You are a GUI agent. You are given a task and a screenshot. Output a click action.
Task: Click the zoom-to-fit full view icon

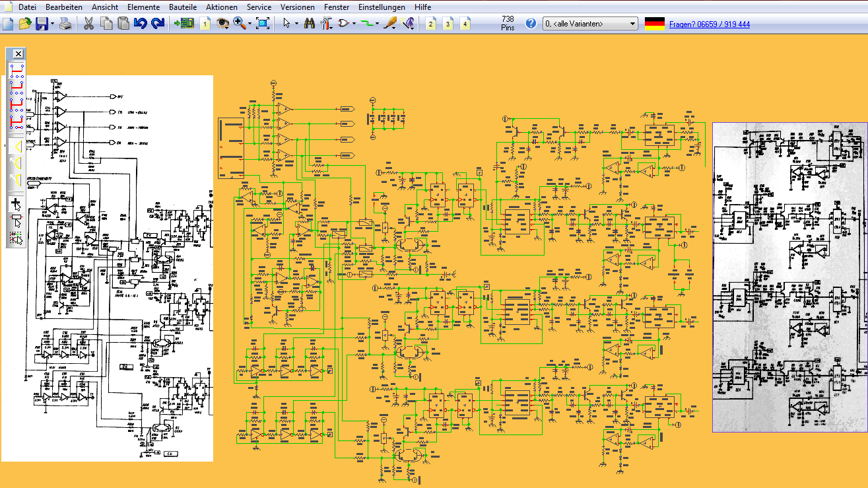263,24
